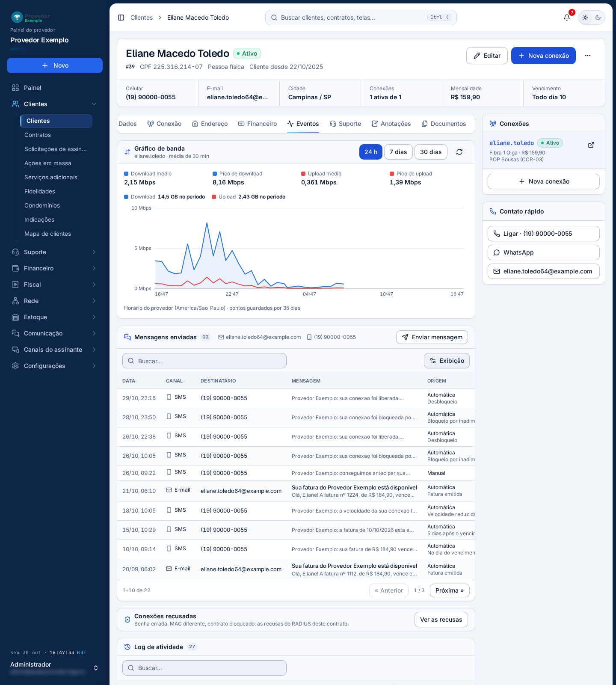The image size is (616, 685).
Task: Switch to light theme sun icon
Action: click(585, 18)
